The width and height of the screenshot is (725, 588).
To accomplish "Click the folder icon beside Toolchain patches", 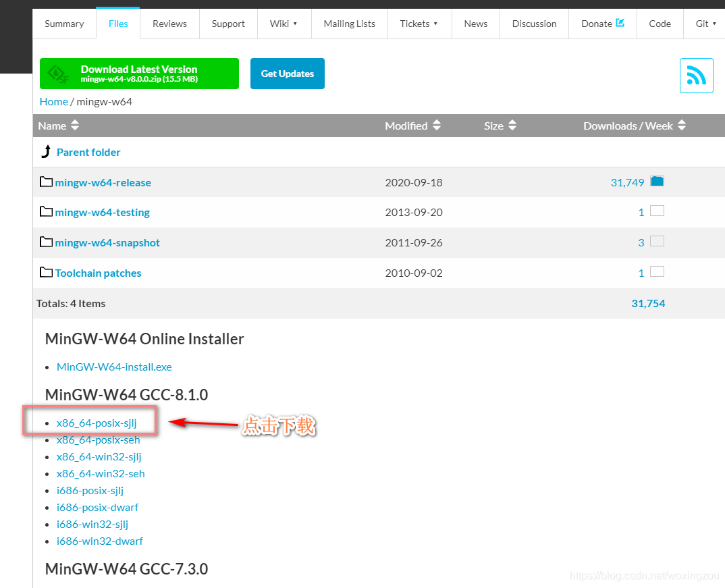I will [x=46, y=272].
